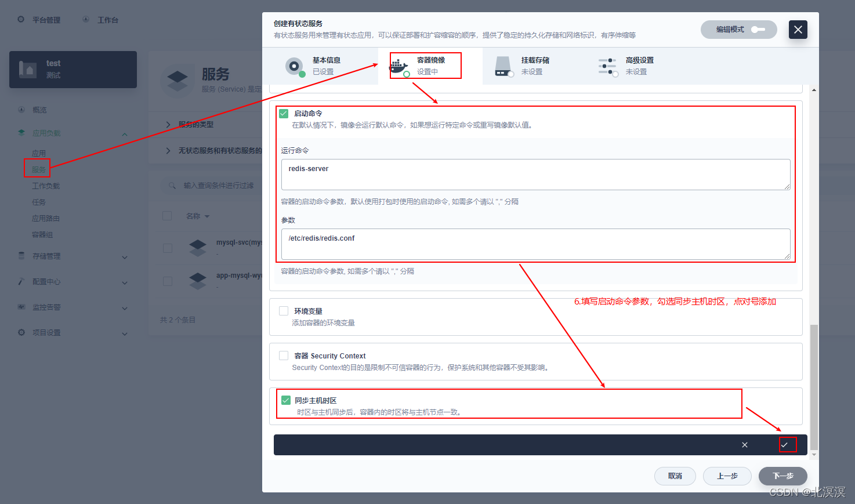Click the 监控告警 monitoring icon
Viewport: 855px width, 504px height.
pos(21,307)
